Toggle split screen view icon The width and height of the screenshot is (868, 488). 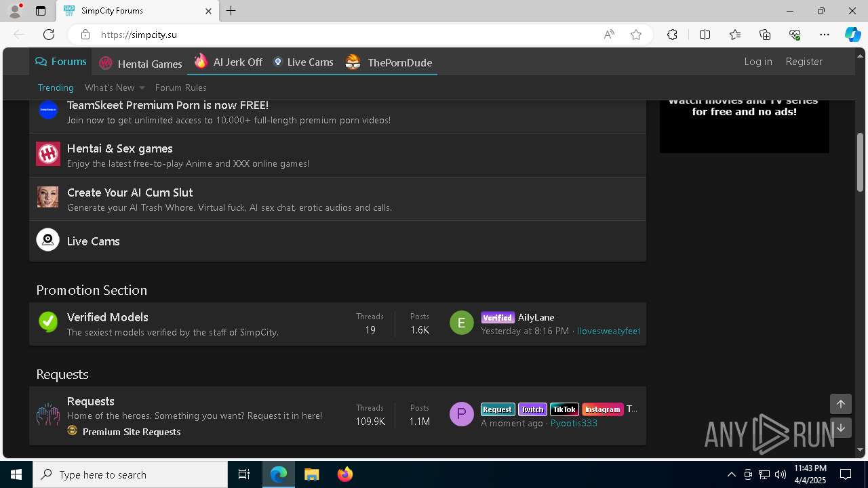(705, 35)
